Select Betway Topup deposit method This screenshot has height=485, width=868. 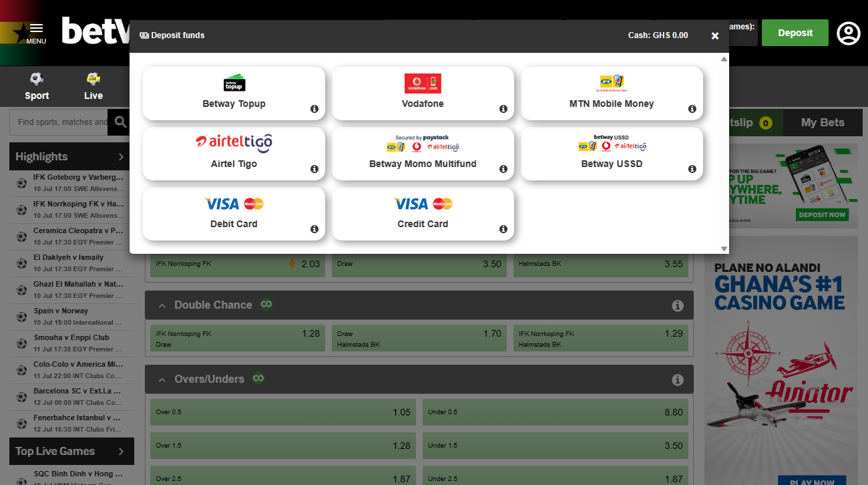tap(234, 94)
